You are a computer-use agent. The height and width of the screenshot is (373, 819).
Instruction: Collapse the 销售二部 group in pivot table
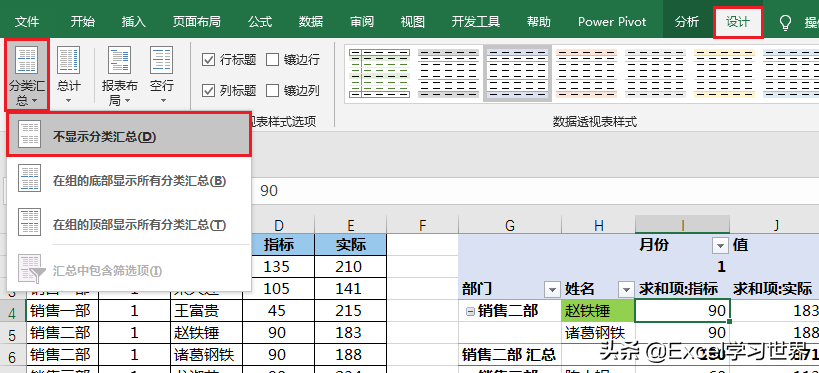click(x=470, y=311)
